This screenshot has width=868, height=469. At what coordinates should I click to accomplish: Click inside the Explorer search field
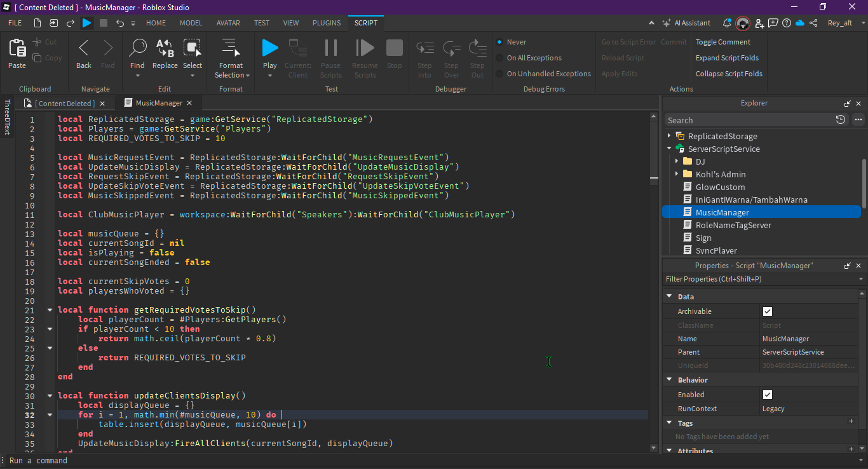pos(750,120)
